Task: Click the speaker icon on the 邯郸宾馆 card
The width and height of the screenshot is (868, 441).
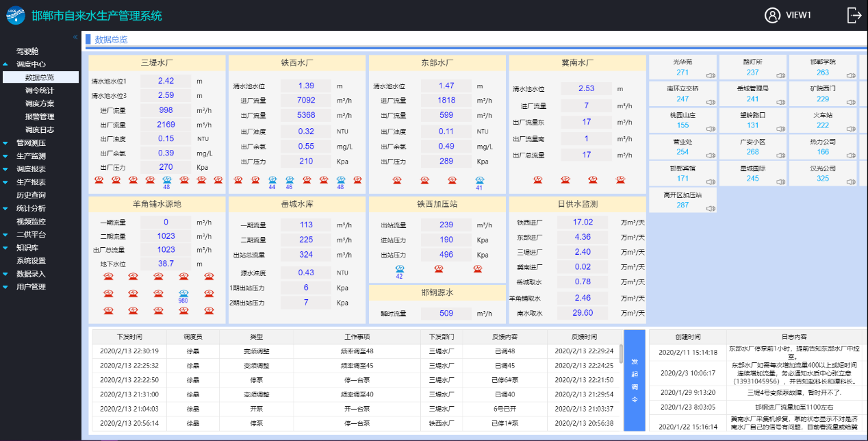Action: coord(711,182)
